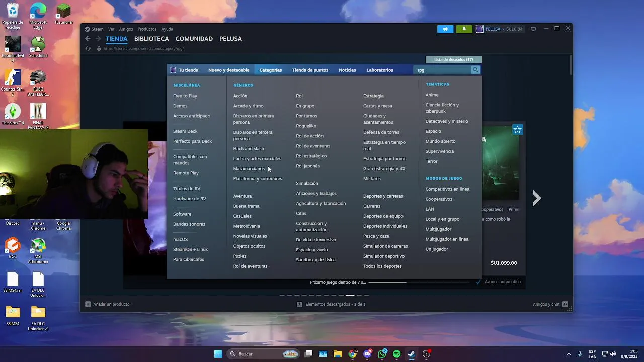
Task: Go forward with the Steam forward arrow
Action: pyautogui.click(x=98, y=39)
